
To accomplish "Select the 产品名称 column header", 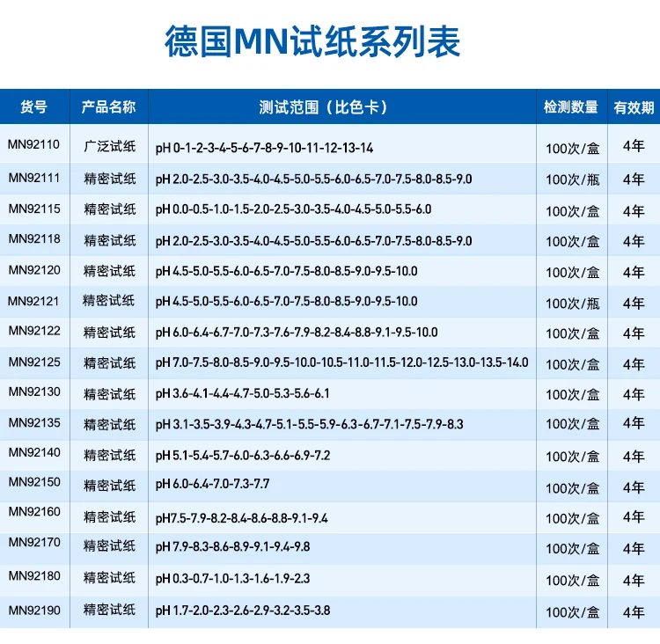I will pyautogui.click(x=108, y=107).
